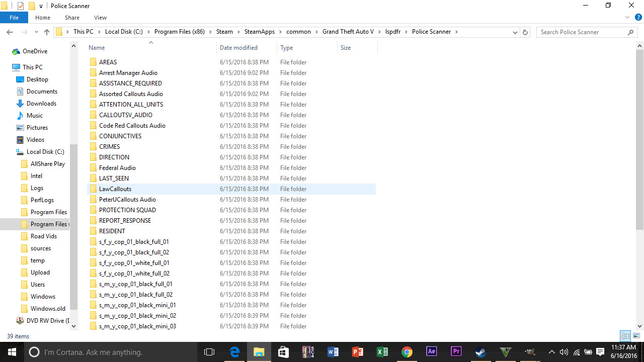Open Task View from the taskbar
This screenshot has width=644, height=362.
pyautogui.click(x=209, y=352)
